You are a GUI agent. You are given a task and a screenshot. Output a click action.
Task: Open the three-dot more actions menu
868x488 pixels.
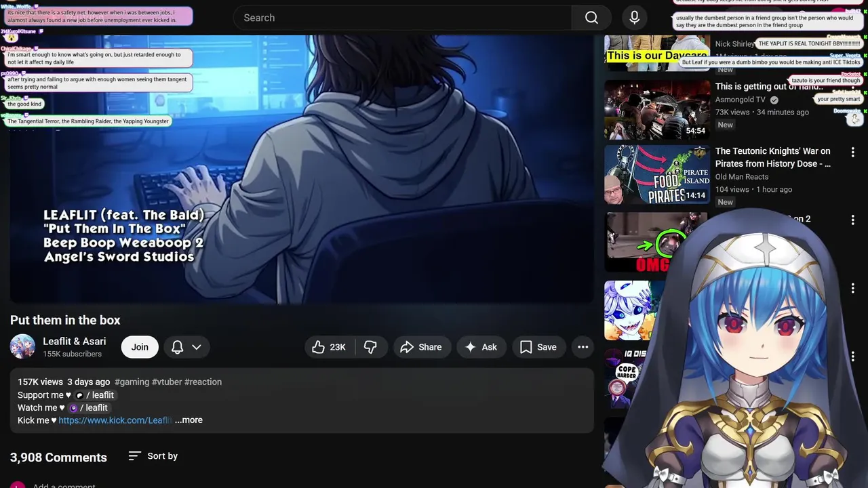click(x=583, y=347)
